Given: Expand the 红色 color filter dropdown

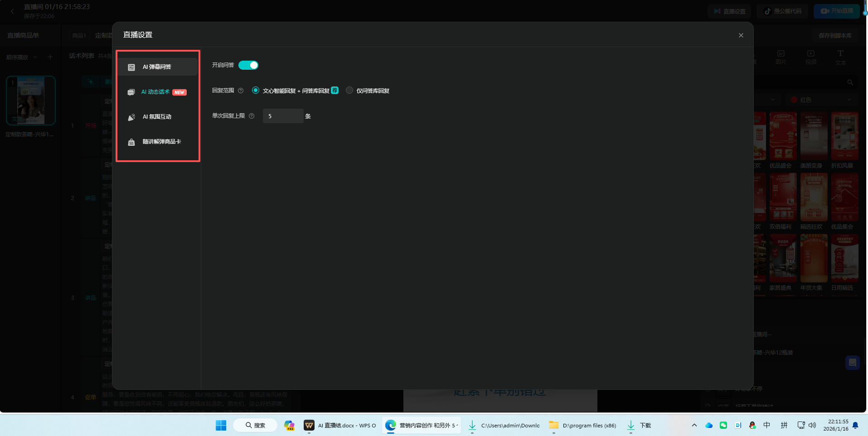Looking at the screenshot, I should click(x=822, y=100).
